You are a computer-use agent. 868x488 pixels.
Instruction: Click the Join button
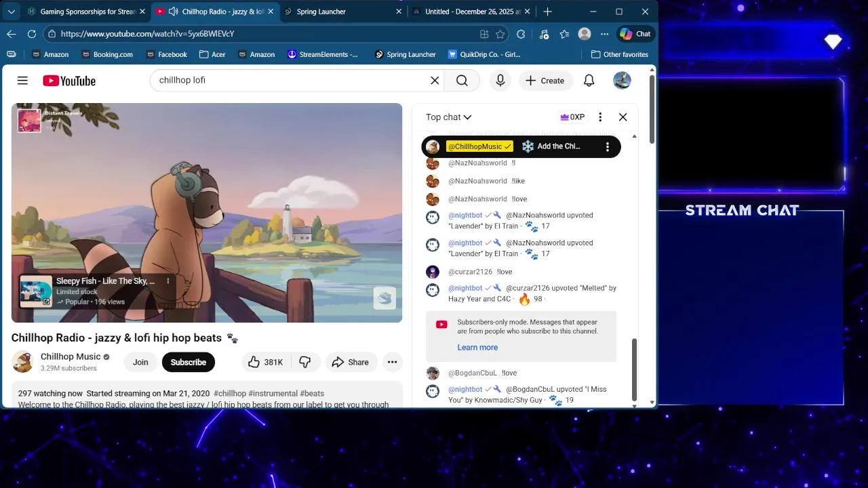[140, 362]
